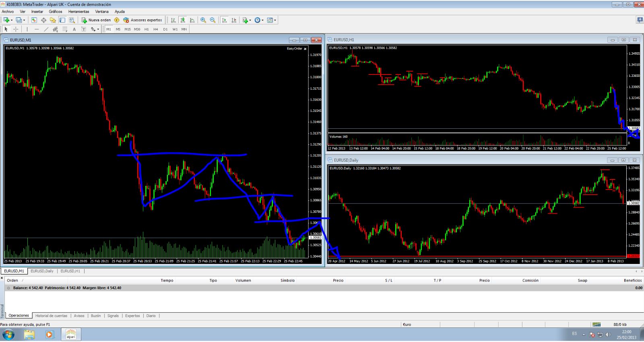Image resolution: width=644 pixels, height=342 pixels.
Task: Select the crosshair tool
Action: click(x=16, y=29)
